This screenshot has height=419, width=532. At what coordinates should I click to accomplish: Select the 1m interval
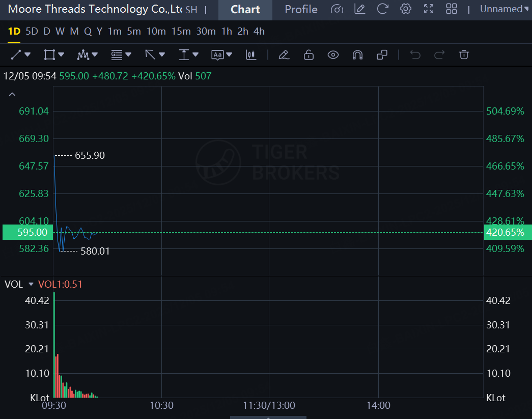click(115, 32)
